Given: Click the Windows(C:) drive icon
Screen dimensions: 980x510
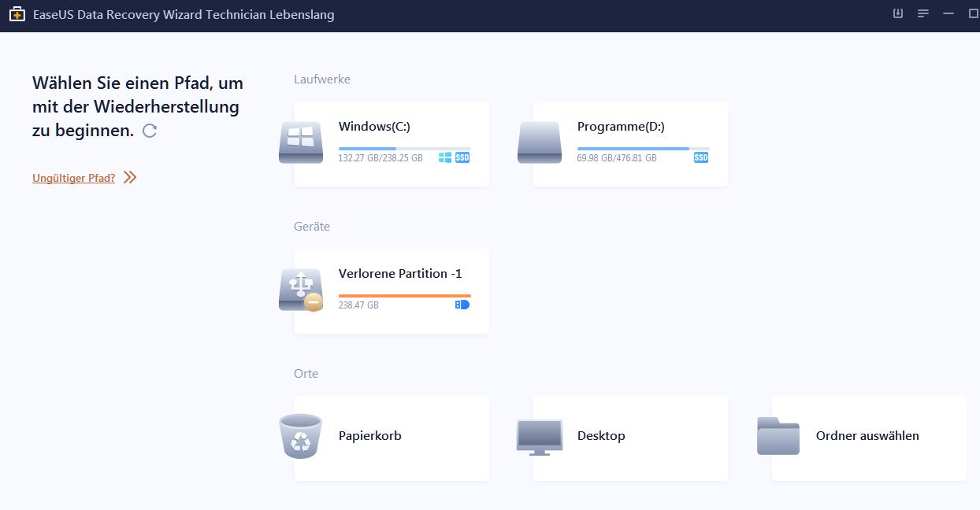Looking at the screenshot, I should point(301,142).
